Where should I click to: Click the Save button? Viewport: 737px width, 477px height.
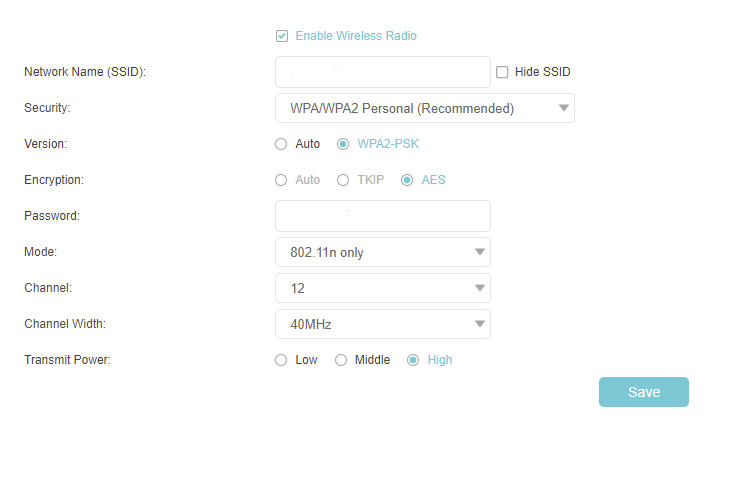(643, 392)
